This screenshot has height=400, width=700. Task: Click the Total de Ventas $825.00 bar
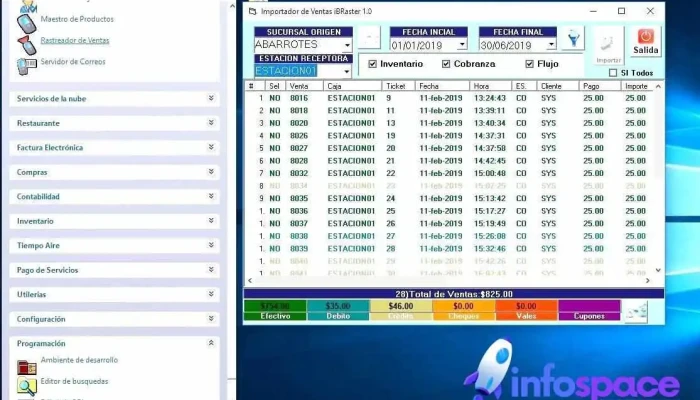[x=454, y=294]
